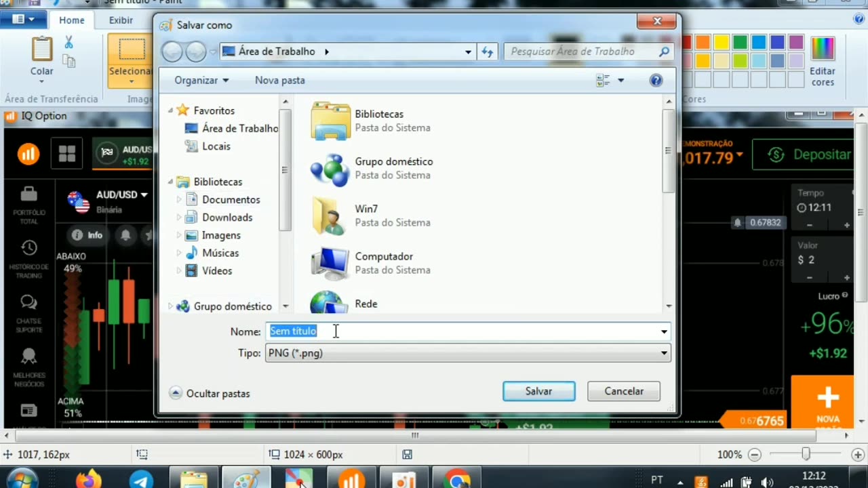The image size is (868, 488).
Task: Click the zoom out minus button in Paint
Action: coord(755,455)
